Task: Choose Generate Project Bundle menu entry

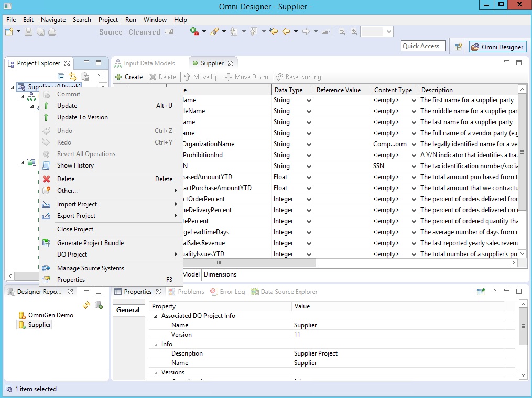Action: click(x=111, y=243)
